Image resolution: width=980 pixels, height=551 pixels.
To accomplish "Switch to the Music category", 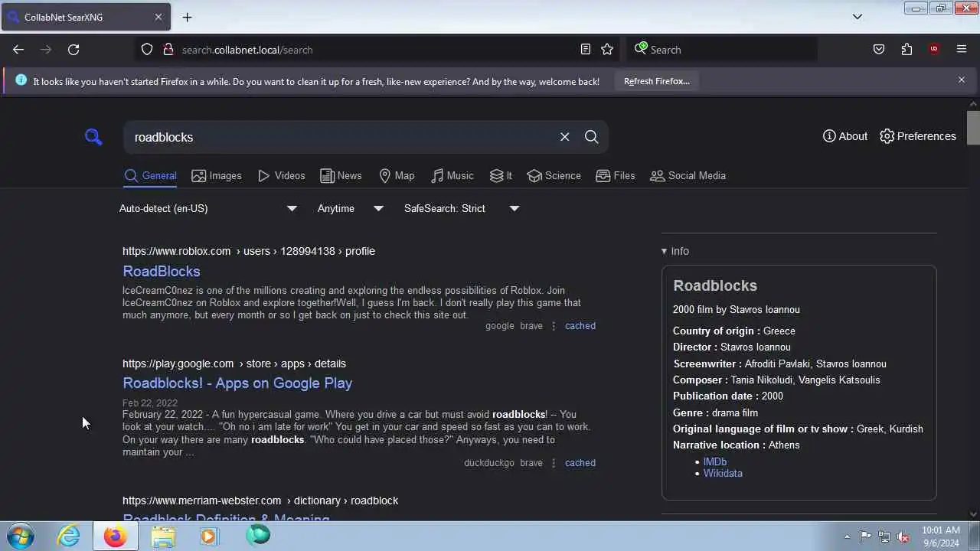I will click(452, 175).
